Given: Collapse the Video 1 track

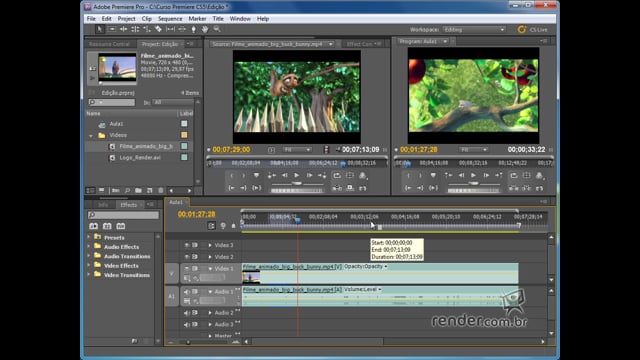Looking at the screenshot, I should coord(210,269).
